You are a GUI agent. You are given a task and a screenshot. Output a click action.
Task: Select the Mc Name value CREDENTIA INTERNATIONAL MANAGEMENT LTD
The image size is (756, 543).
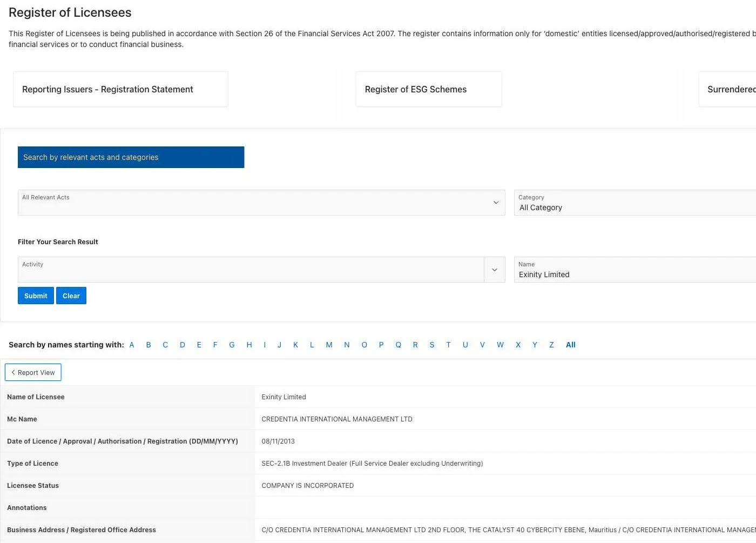pyautogui.click(x=337, y=419)
